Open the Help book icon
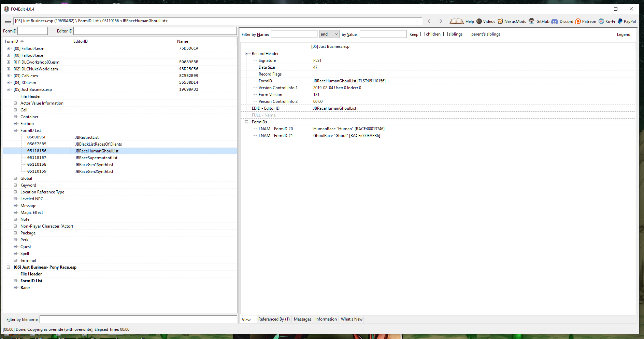This screenshot has height=339, width=644. pos(456,21)
